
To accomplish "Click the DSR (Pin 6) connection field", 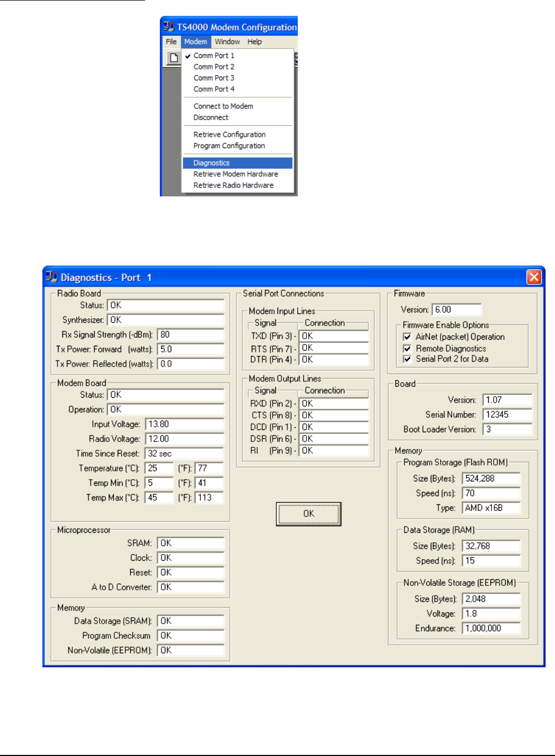I will coord(334,439).
